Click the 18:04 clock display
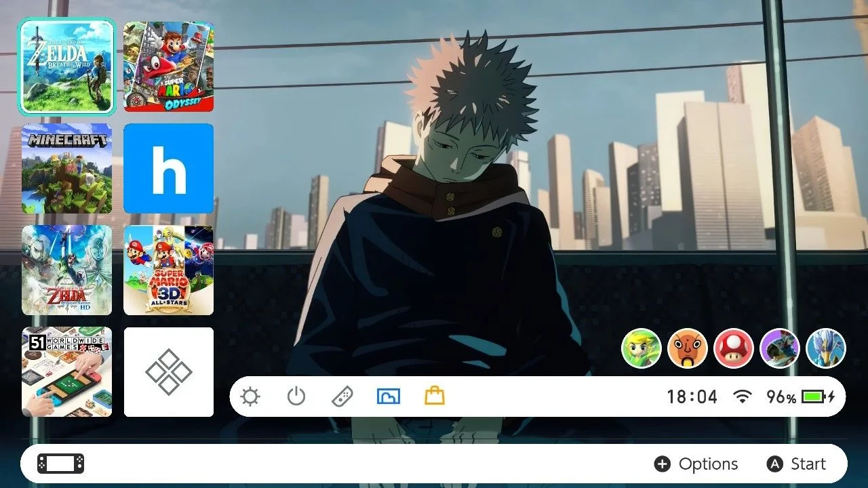Viewport: 868px width, 488px height. [x=692, y=397]
